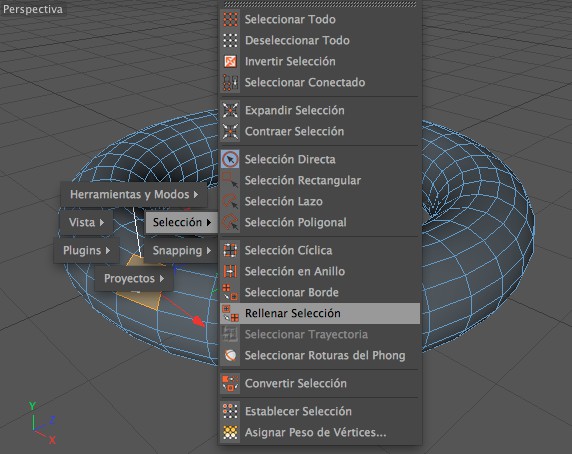Click the Expandir Selección icon
This screenshot has height=454, width=572.
point(230,110)
